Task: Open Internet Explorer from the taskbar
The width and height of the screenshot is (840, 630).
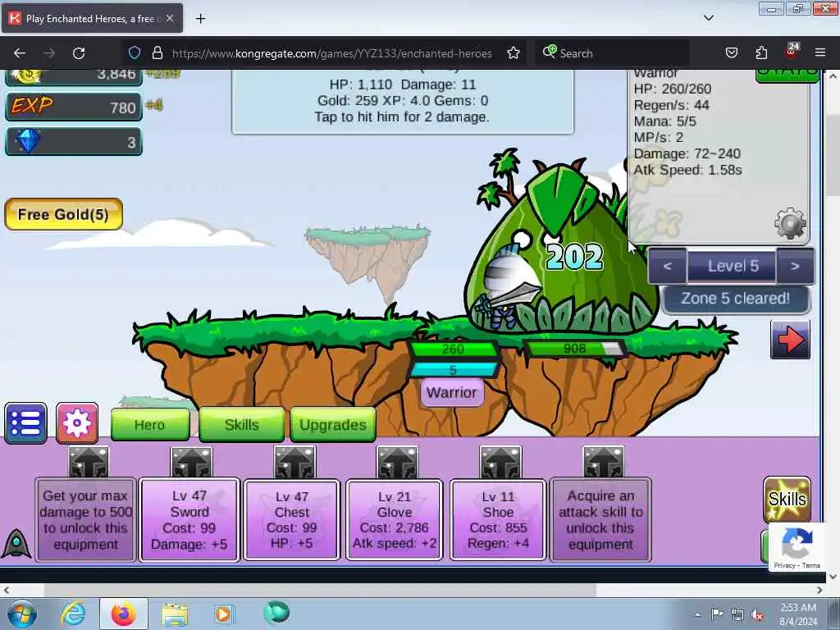Action: coord(73,614)
